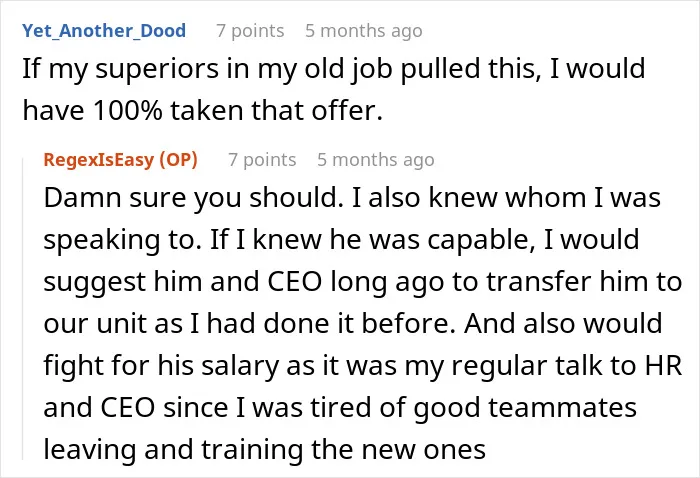Open the 5 months ago timestamp of the OP reply
Image resolution: width=700 pixels, height=478 pixels.
[x=376, y=160]
